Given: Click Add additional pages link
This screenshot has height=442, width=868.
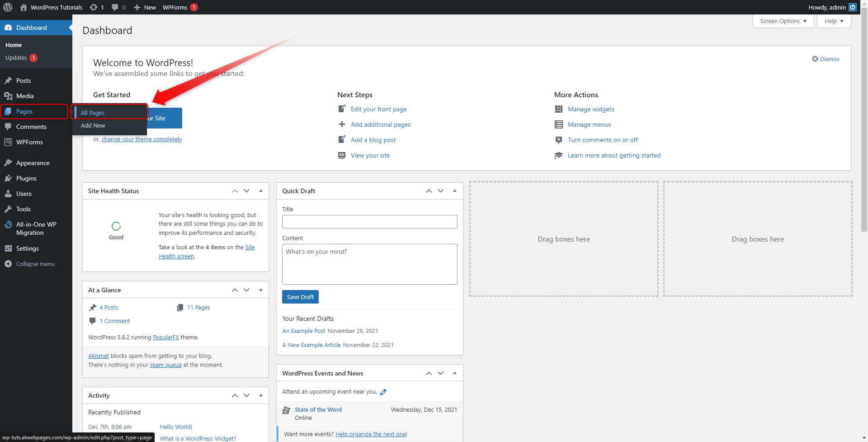Looking at the screenshot, I should [380, 124].
